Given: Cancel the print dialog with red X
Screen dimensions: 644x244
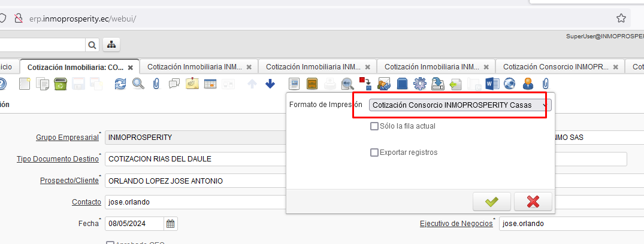Looking at the screenshot, I should [533, 202].
